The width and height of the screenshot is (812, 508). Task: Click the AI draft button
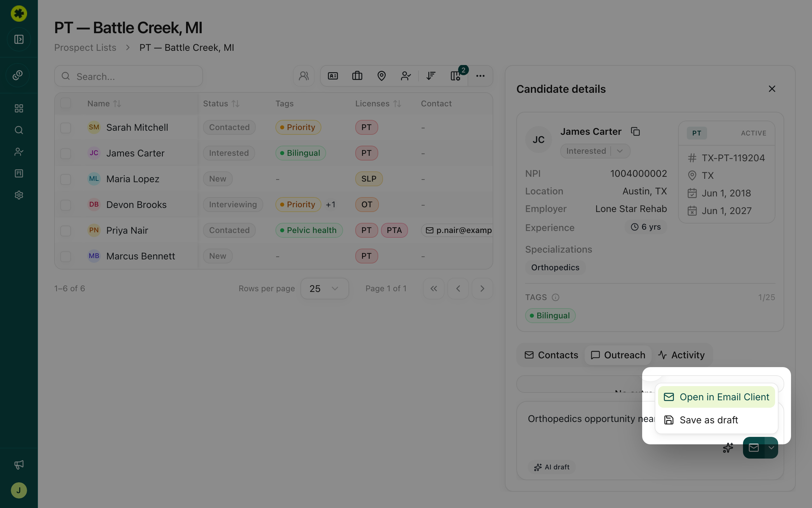click(x=552, y=467)
